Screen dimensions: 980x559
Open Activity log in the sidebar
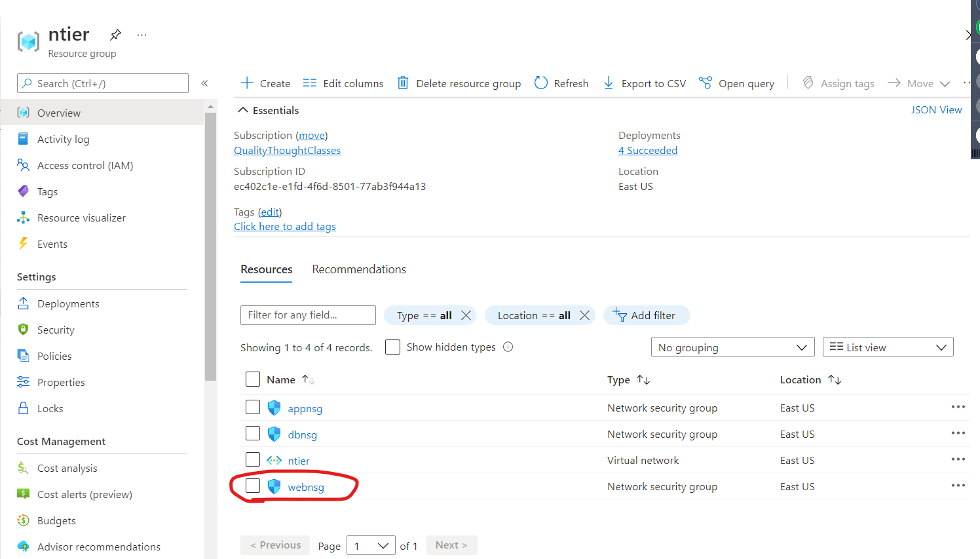(63, 139)
